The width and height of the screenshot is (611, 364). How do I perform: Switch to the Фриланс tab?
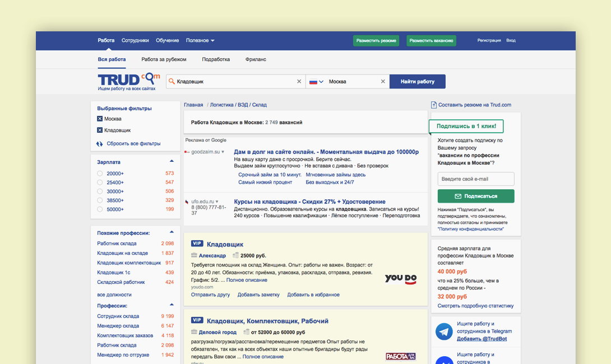(x=256, y=59)
